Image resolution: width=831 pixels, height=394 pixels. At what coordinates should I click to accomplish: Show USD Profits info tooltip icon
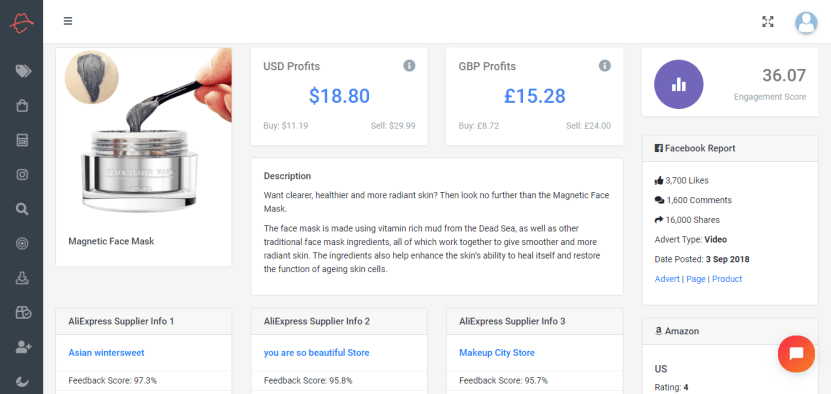409,66
